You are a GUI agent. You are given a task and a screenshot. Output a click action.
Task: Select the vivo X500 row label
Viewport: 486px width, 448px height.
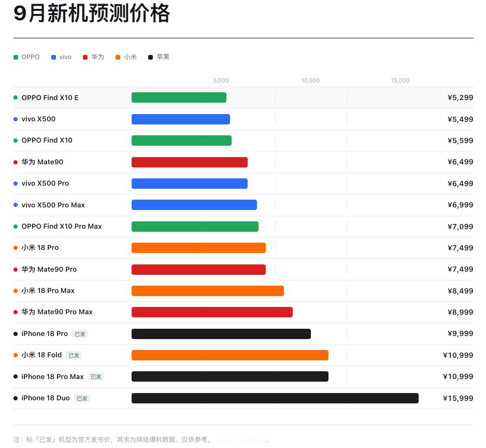tap(38, 119)
